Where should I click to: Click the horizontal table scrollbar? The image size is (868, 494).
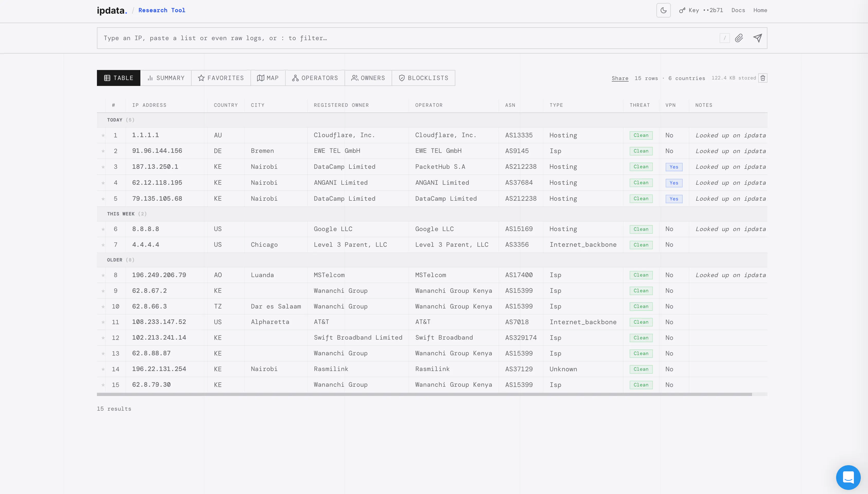coord(424,394)
